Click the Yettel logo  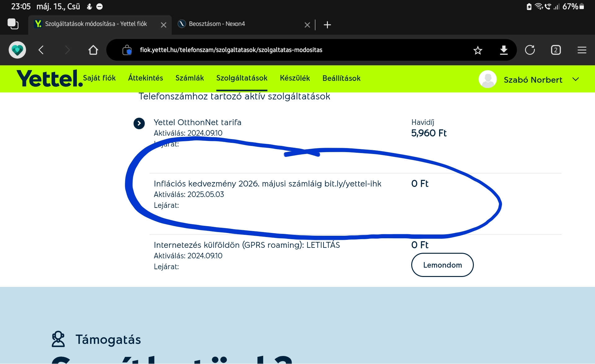click(50, 78)
